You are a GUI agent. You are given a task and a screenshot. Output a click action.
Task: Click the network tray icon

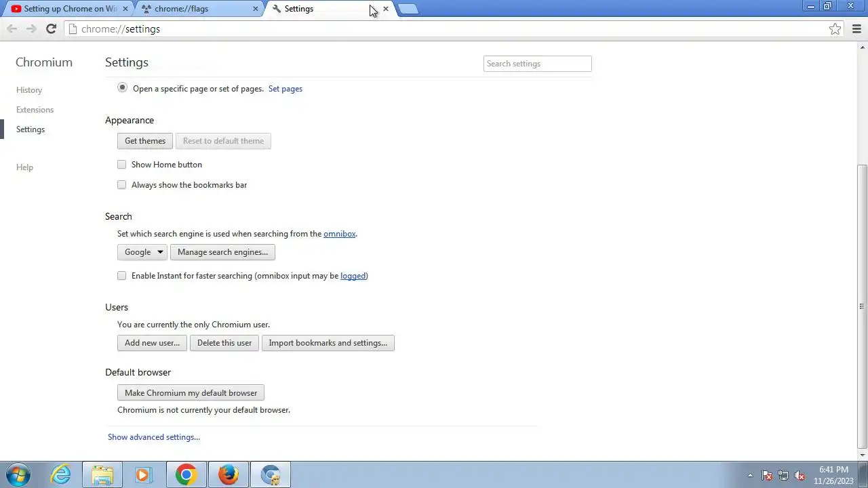(x=783, y=475)
